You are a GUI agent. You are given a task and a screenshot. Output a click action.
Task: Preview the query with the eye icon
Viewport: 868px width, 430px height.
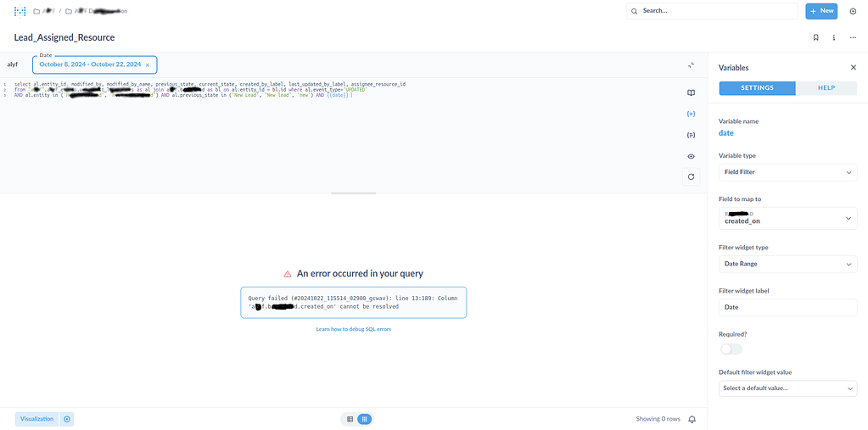691,156
